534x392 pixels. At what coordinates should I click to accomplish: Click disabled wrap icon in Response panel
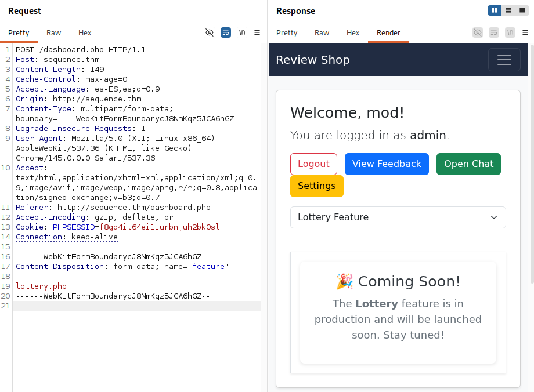[494, 32]
